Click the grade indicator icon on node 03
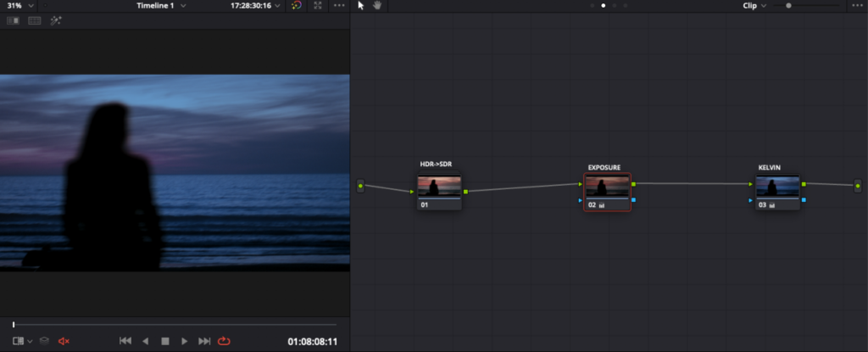This screenshot has width=868, height=352. click(x=771, y=205)
